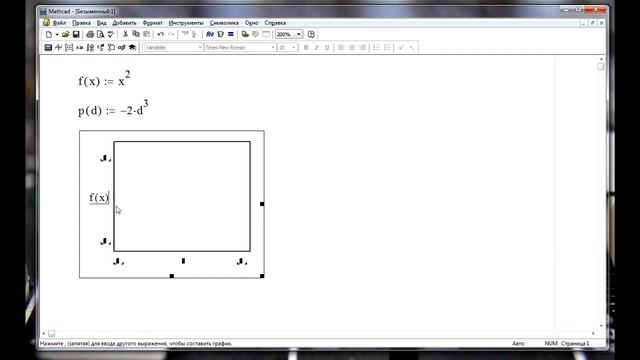The width and height of the screenshot is (640, 360).
Task: Open the Правка menu
Action: [x=81, y=23]
